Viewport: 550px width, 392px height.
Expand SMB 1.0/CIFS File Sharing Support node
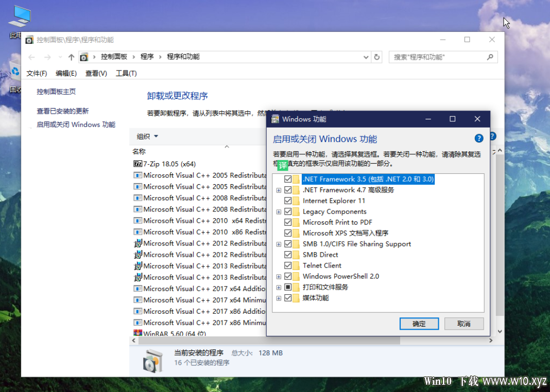279,244
